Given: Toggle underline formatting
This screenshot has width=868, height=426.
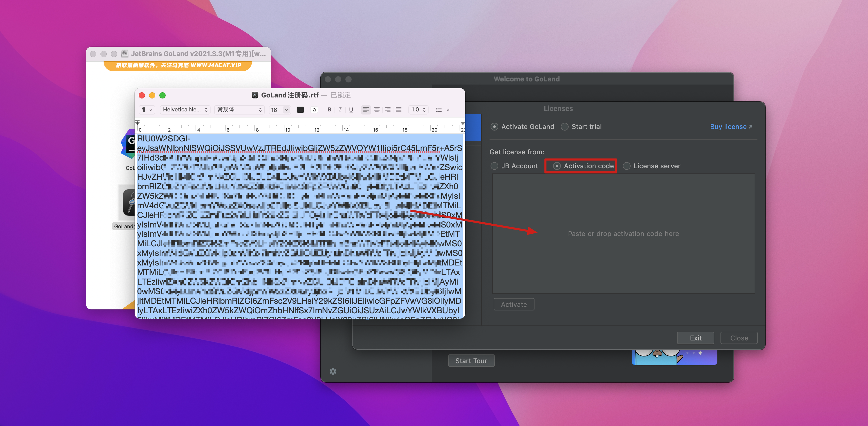Looking at the screenshot, I should pyautogui.click(x=351, y=110).
